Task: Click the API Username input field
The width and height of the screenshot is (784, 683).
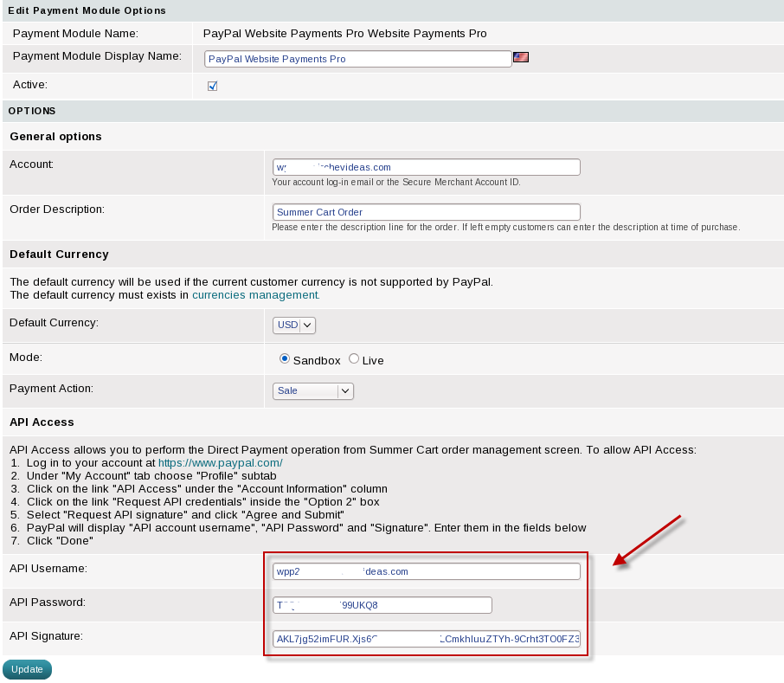Action: pos(426,571)
